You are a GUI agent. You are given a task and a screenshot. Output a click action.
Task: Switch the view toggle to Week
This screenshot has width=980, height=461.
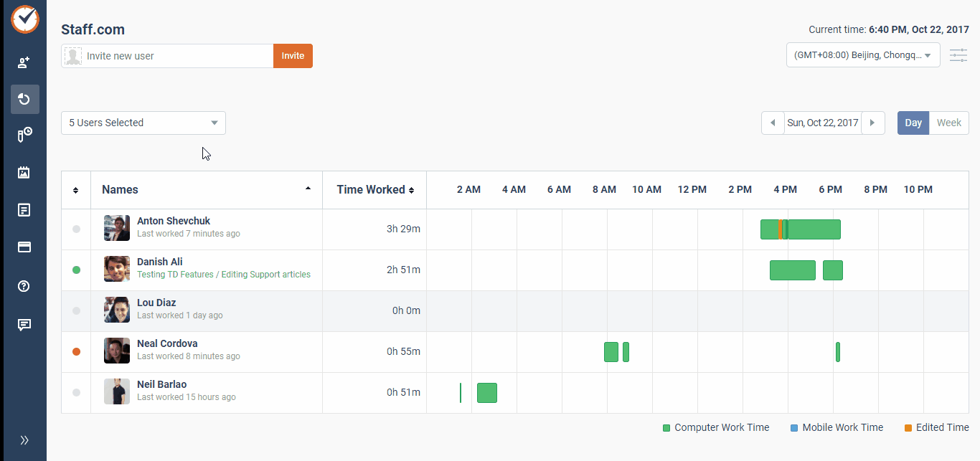coord(948,123)
